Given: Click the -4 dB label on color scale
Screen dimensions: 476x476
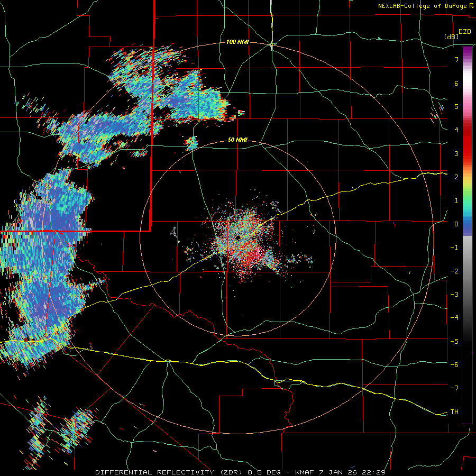Looking at the screenshot, I should [x=454, y=318].
